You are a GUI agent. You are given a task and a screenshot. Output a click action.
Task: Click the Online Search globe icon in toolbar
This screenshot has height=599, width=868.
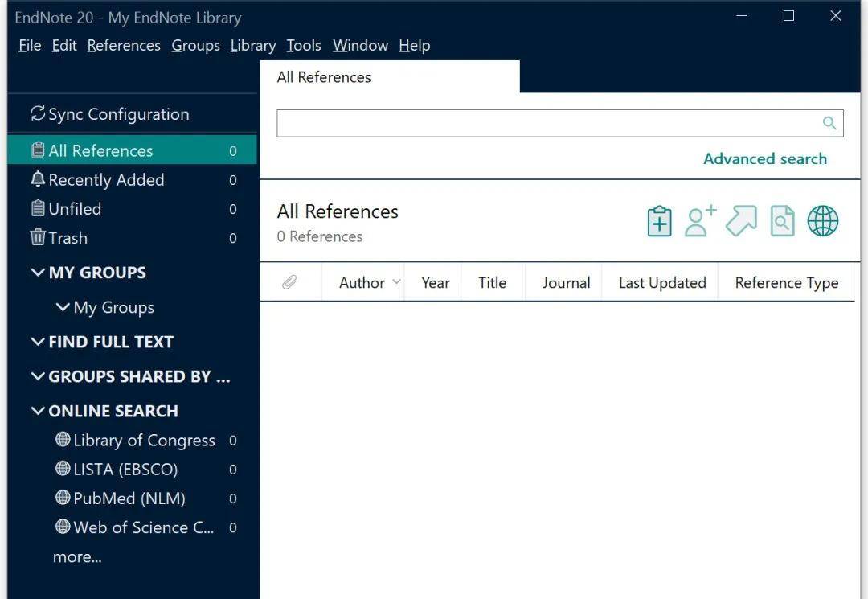[x=822, y=221]
